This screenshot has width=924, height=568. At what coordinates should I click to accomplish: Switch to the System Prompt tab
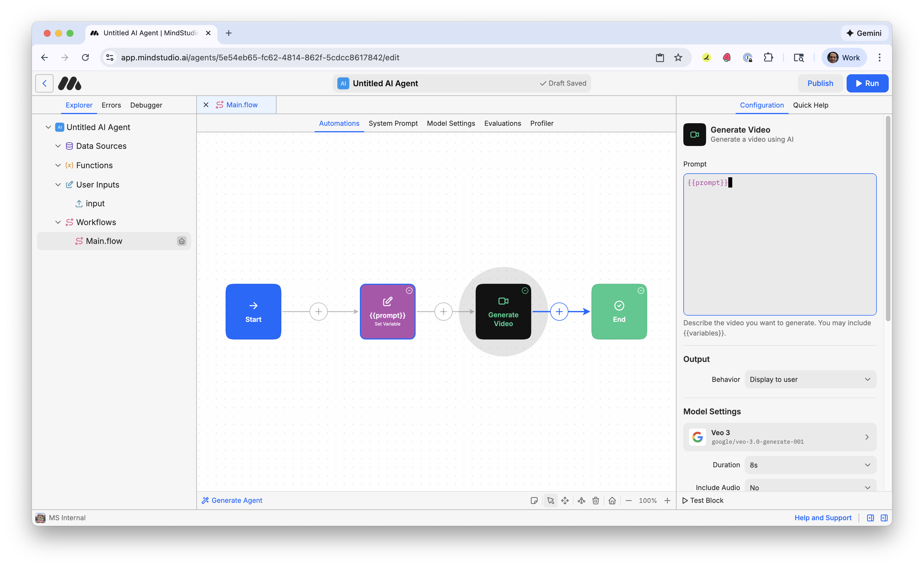pyautogui.click(x=393, y=123)
